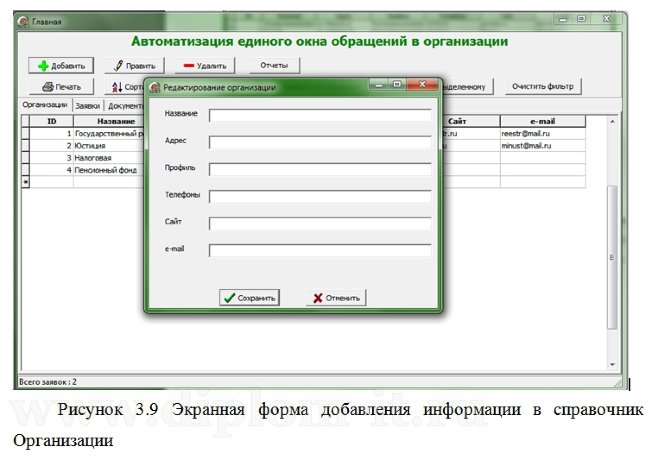
Task: Click the scrollbar up arrow in main window
Action: 612,121
